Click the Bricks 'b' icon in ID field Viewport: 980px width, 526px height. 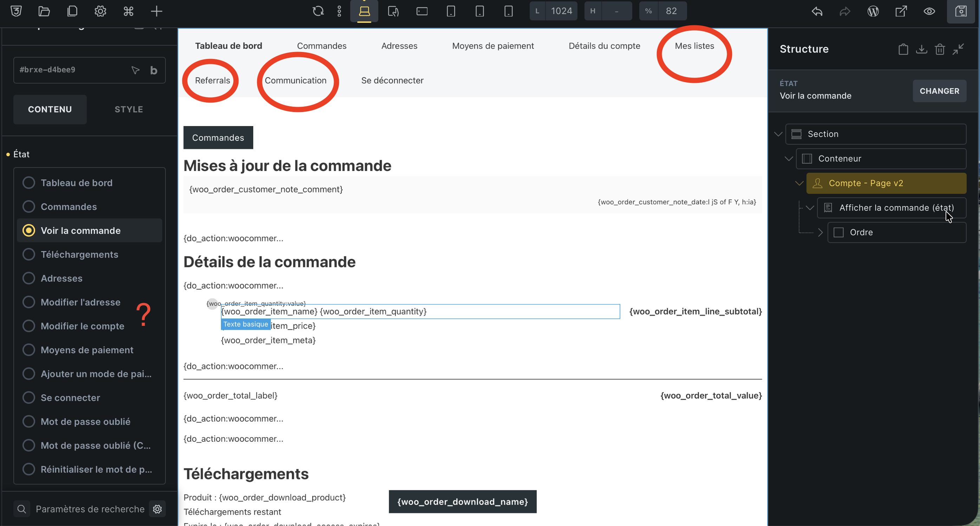[x=154, y=70]
